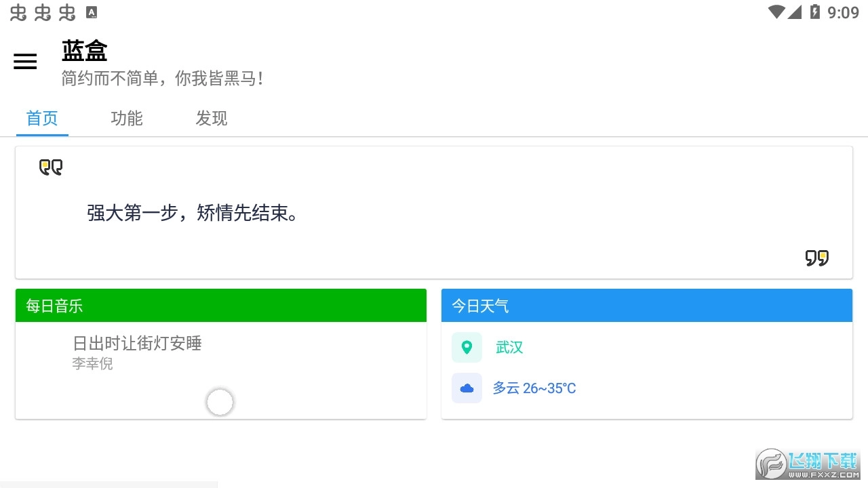Open the Wuhan city link 武汉
The width and height of the screenshot is (868, 488).
[x=509, y=347]
